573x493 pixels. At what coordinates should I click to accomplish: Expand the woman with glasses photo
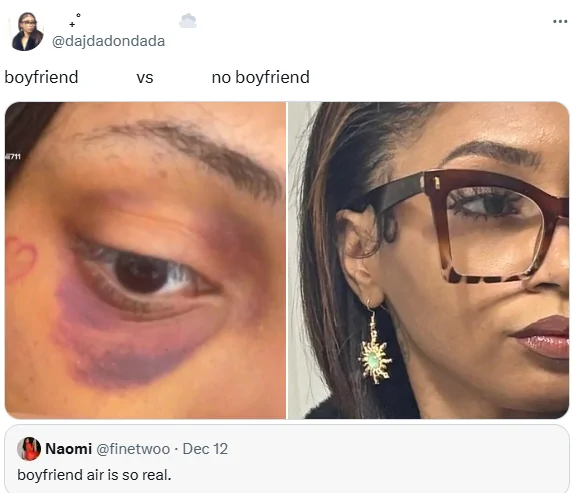[429, 260]
